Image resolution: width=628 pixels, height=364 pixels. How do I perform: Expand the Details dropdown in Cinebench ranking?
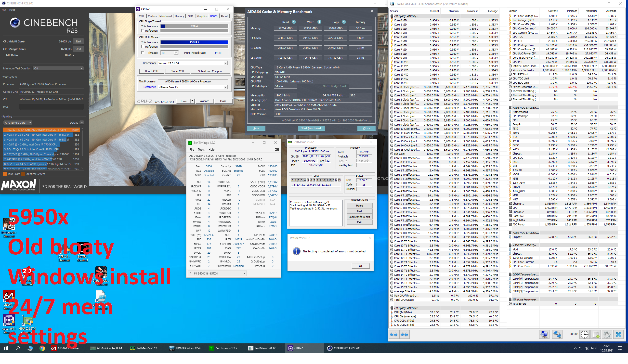click(81, 123)
